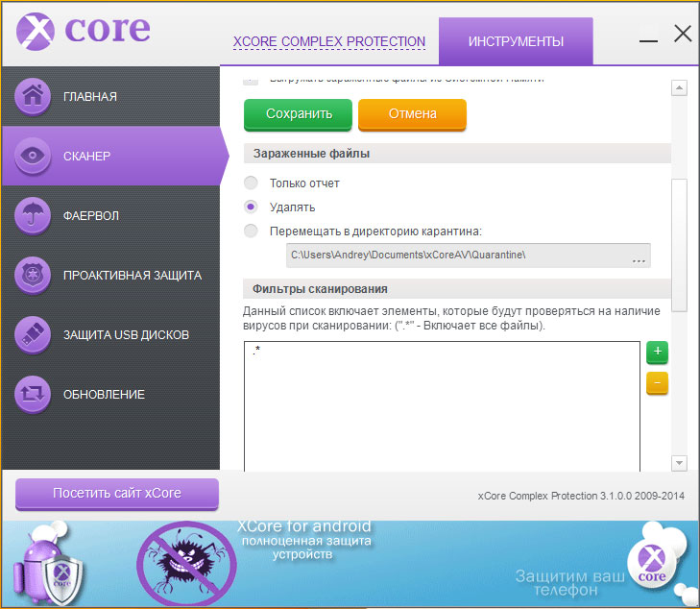Click the Android robot shield image
700x609 pixels.
tap(49, 565)
